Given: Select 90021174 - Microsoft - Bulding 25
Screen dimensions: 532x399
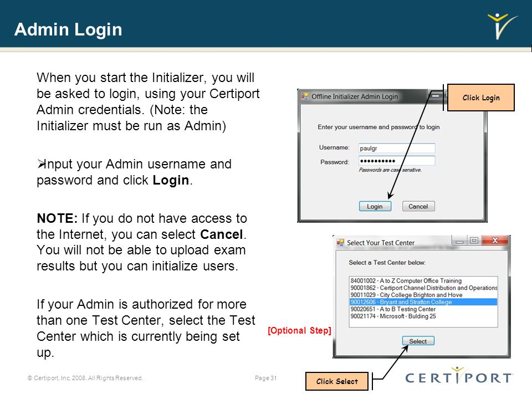Looking at the screenshot, I should click(x=423, y=316).
